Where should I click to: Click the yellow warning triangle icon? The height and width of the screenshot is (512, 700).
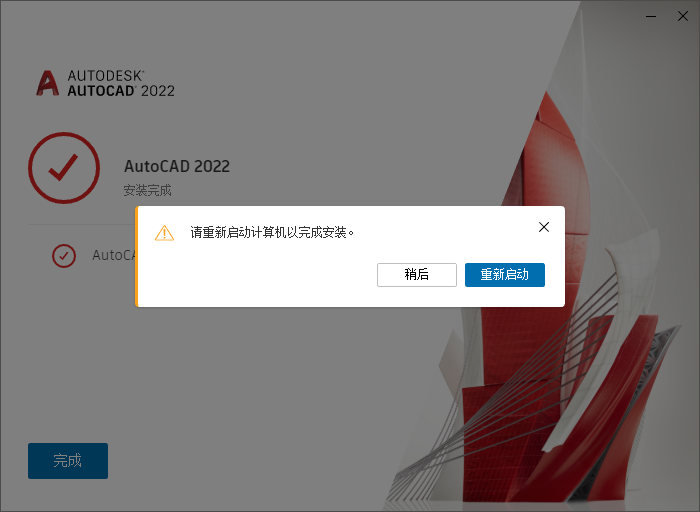point(164,233)
